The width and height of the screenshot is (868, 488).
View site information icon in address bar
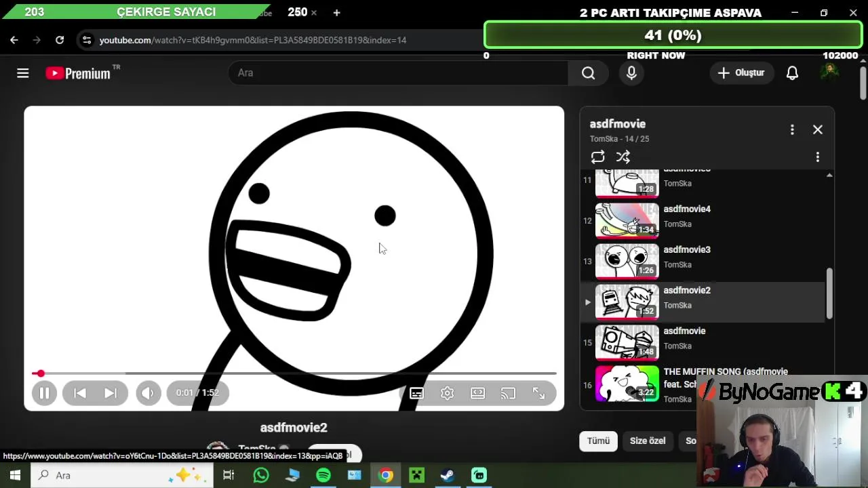87,40
